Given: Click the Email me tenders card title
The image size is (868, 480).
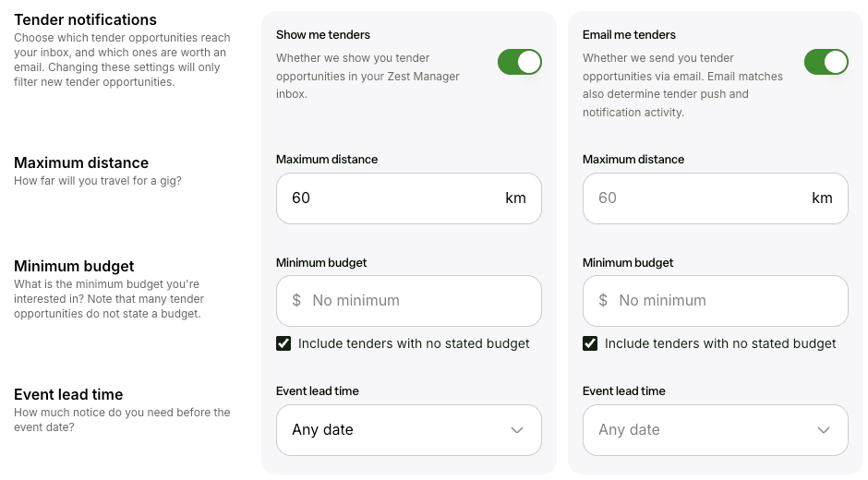Looking at the screenshot, I should tap(630, 35).
